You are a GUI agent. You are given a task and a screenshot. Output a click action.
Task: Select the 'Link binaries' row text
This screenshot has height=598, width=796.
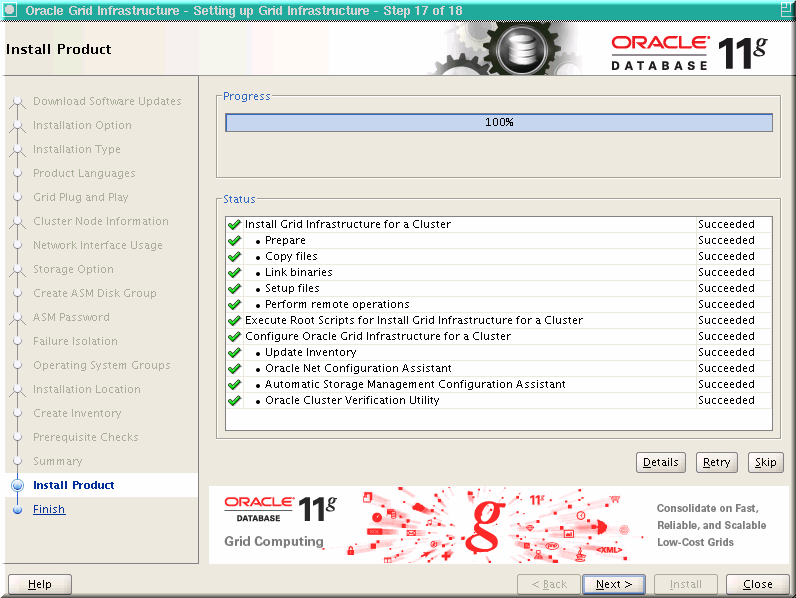298,272
